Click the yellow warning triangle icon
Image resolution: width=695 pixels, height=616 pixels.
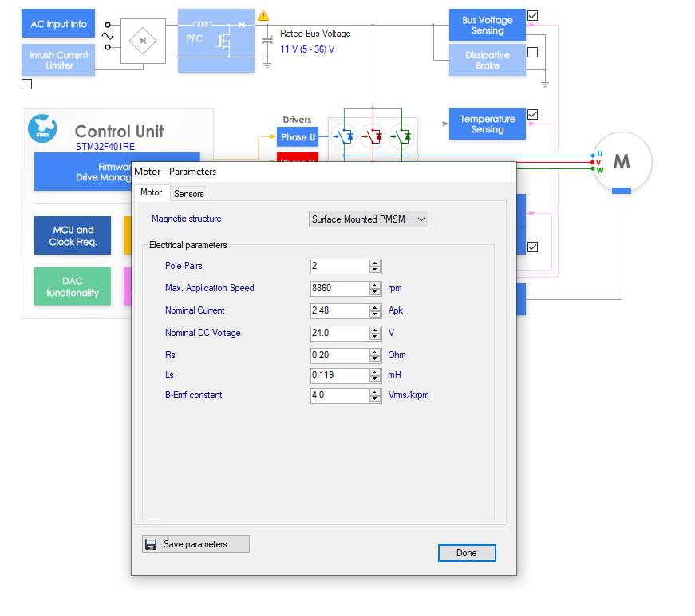tap(263, 15)
